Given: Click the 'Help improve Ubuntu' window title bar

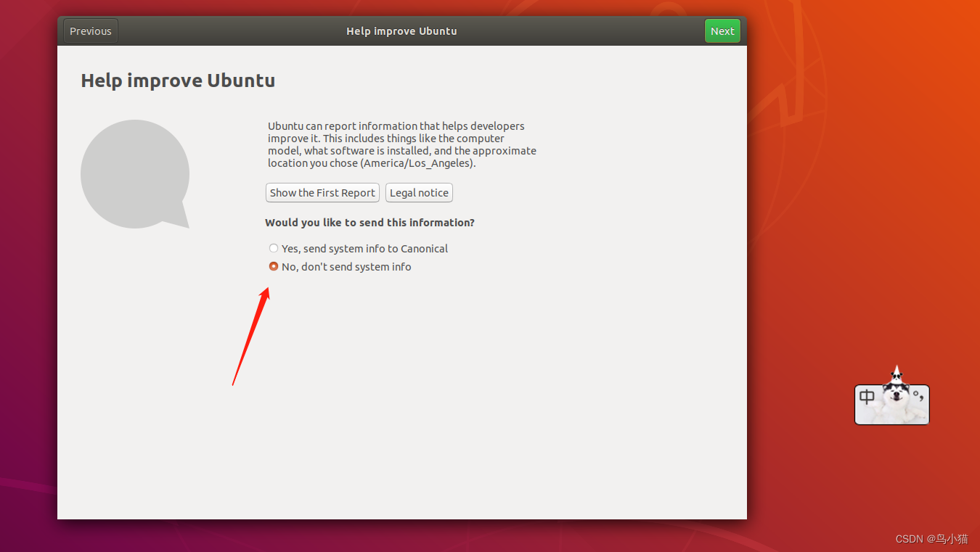Looking at the screenshot, I should click(401, 31).
